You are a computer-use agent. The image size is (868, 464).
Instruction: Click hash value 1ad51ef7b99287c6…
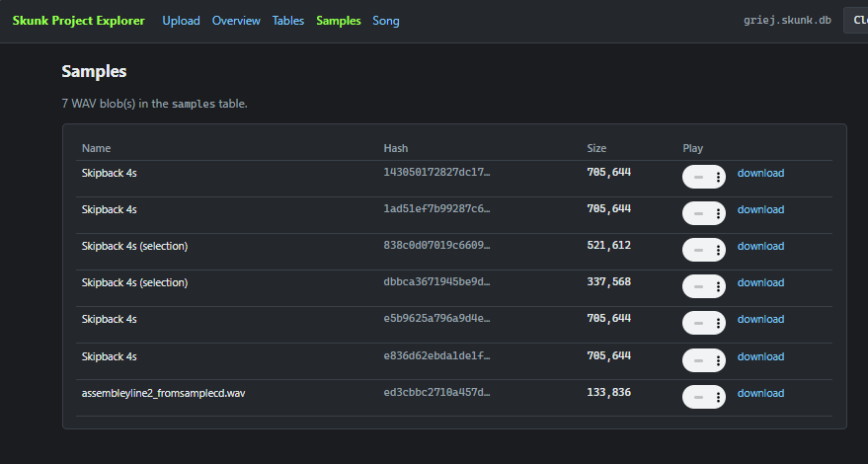[x=436, y=208]
